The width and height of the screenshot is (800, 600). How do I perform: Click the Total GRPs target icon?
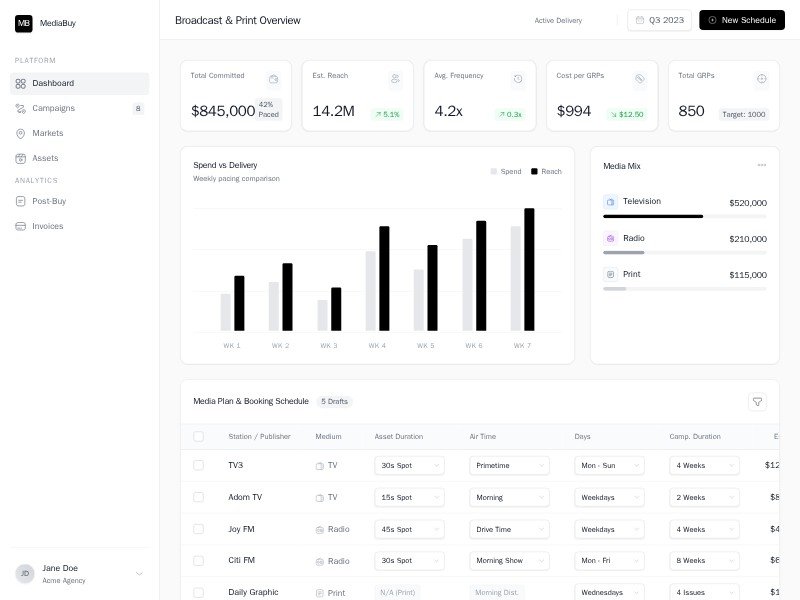[x=761, y=79]
